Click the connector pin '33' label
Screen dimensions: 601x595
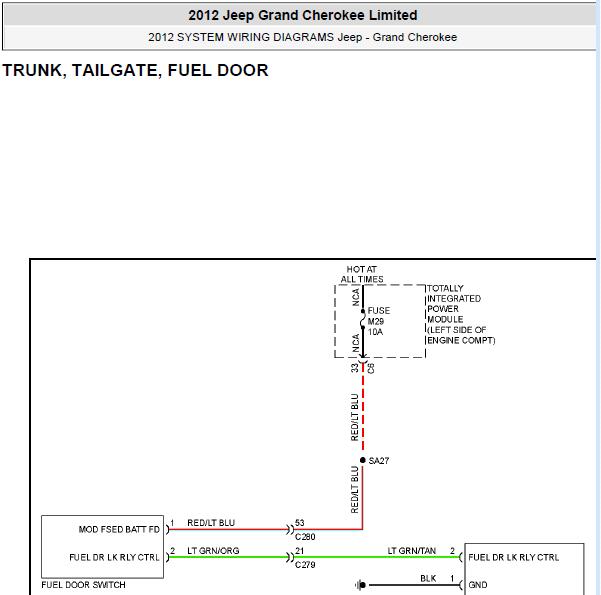click(x=355, y=368)
